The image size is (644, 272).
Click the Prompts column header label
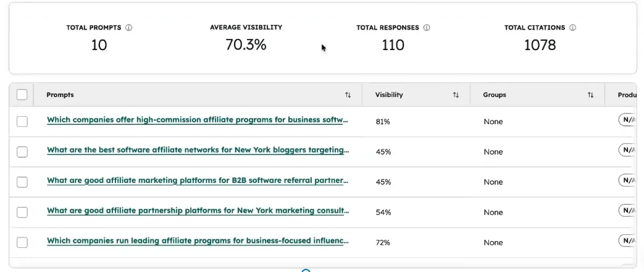(x=60, y=95)
